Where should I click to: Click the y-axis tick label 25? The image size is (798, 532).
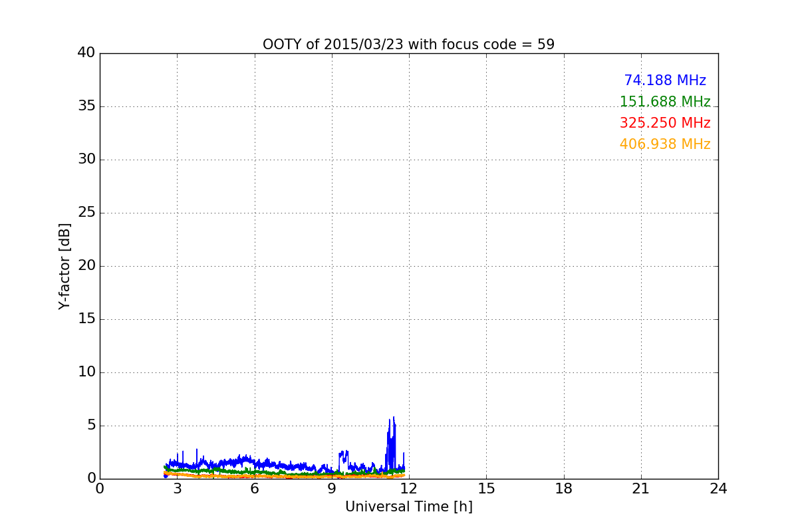[86, 213]
